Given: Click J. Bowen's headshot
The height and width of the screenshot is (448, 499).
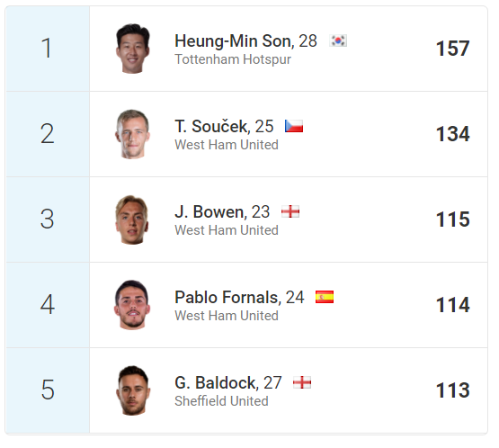Looking at the screenshot, I should tap(132, 220).
